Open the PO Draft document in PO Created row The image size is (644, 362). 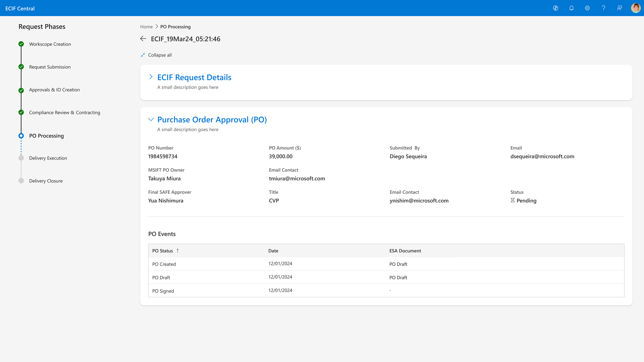(x=398, y=264)
